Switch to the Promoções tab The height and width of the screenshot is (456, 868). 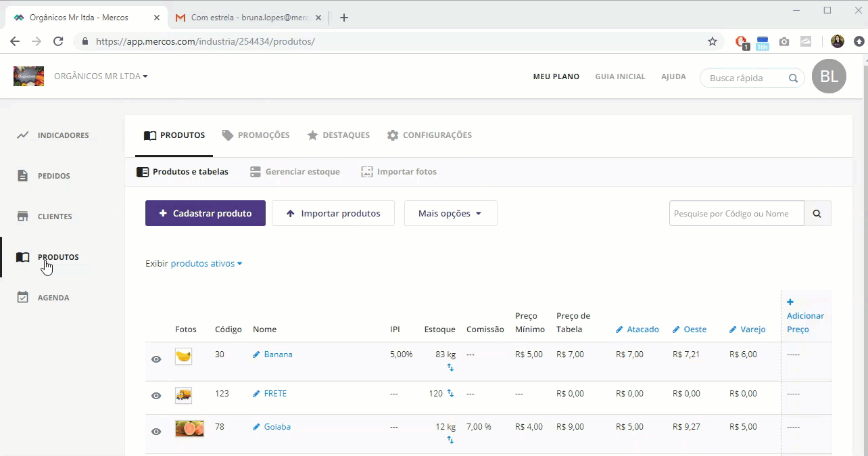click(256, 135)
